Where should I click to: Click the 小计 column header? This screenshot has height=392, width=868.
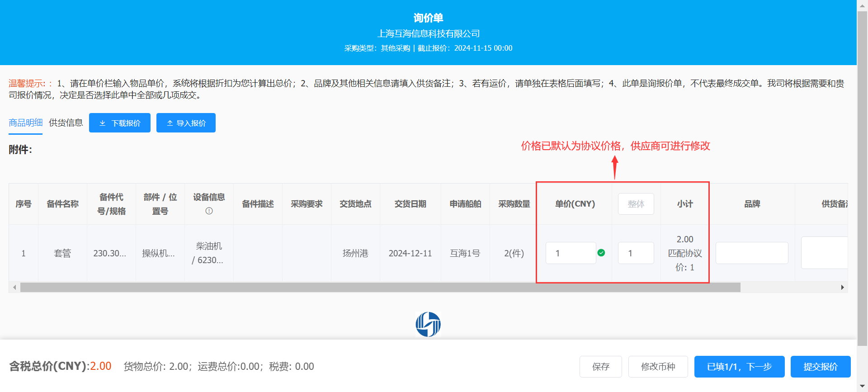pyautogui.click(x=685, y=204)
